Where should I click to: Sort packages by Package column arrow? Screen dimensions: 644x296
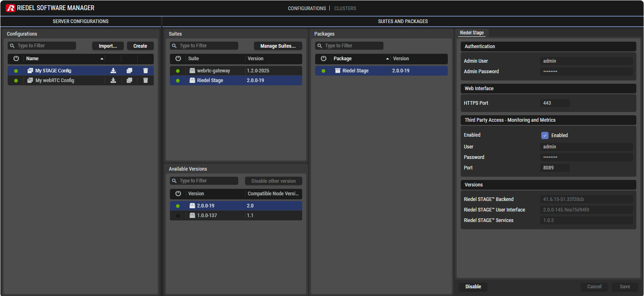388,59
